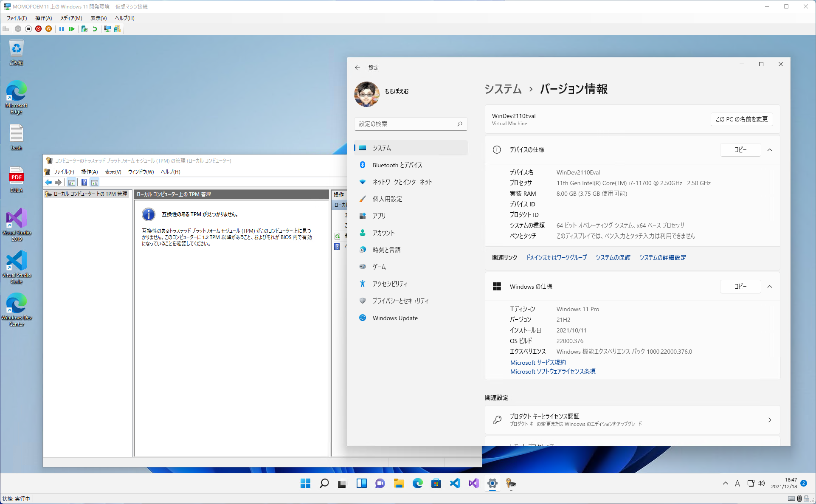
Task: Click Help question mark in TPM toolbar
Action: pos(84,182)
